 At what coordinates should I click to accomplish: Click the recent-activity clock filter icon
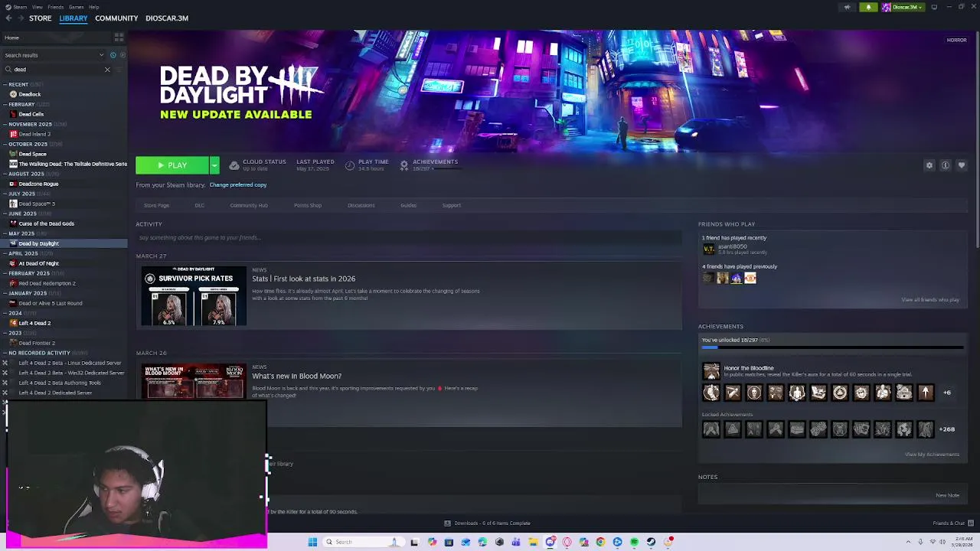click(113, 55)
